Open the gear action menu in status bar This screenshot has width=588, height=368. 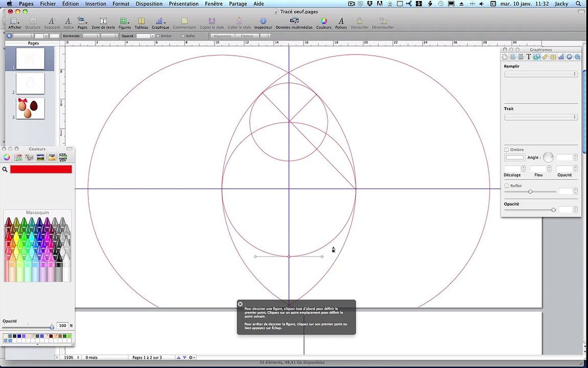191,357
